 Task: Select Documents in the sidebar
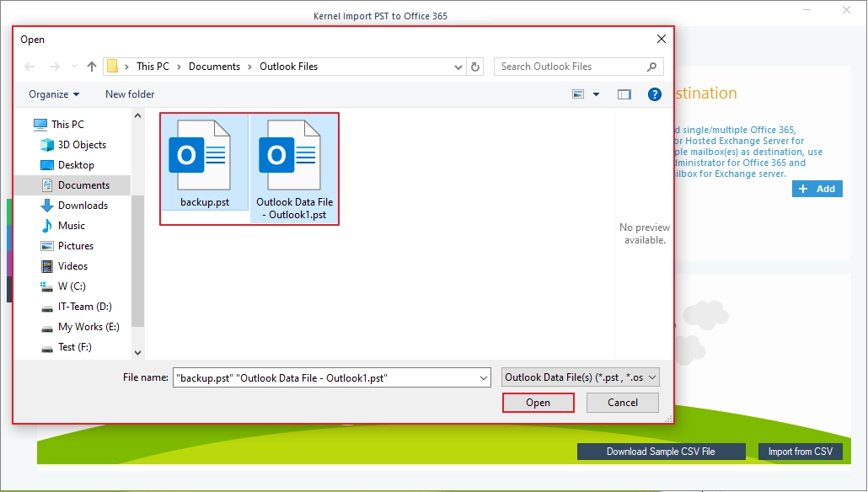click(75, 185)
